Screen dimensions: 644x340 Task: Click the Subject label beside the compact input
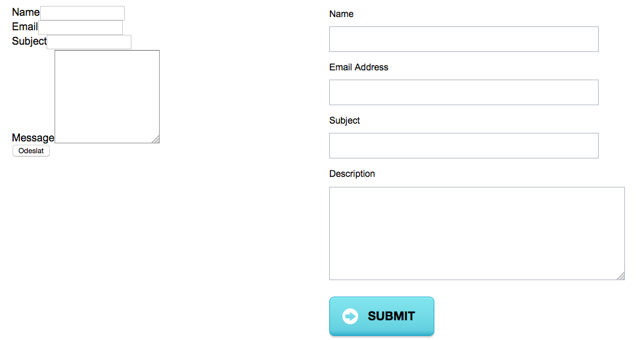click(x=29, y=41)
